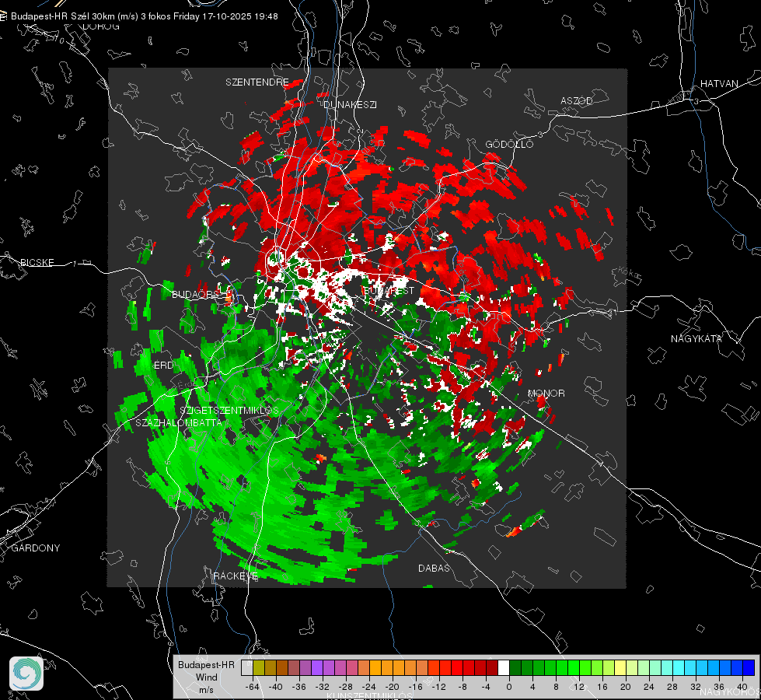Screen dimensions: 761x700
Task: Click the 0 value on the legend scale
Action: (508, 687)
